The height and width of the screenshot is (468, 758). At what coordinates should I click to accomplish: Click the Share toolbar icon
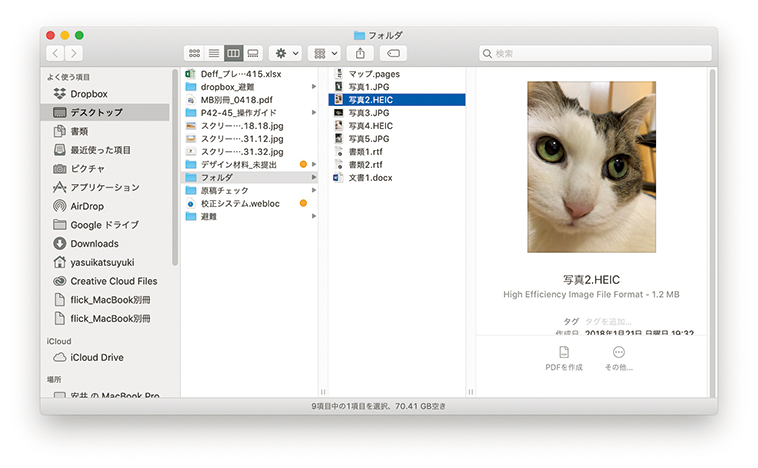357,53
